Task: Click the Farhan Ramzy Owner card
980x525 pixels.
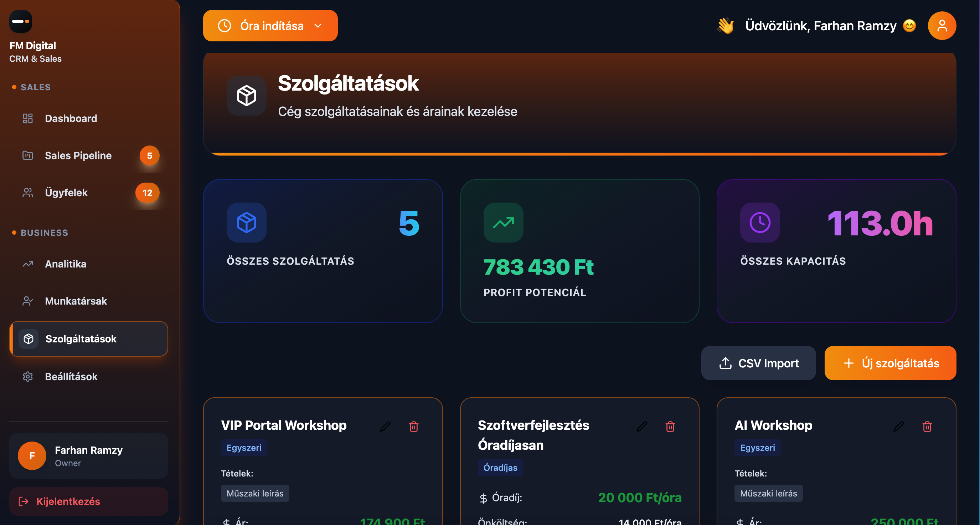Action: point(88,456)
